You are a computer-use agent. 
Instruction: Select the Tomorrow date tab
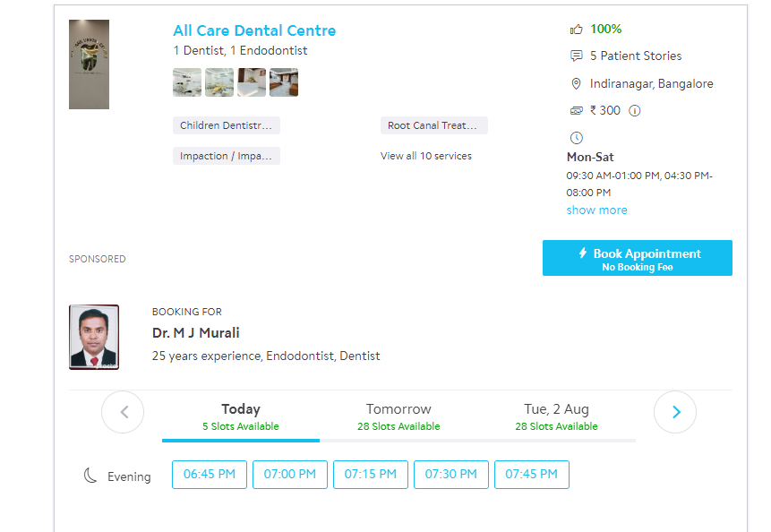click(398, 416)
